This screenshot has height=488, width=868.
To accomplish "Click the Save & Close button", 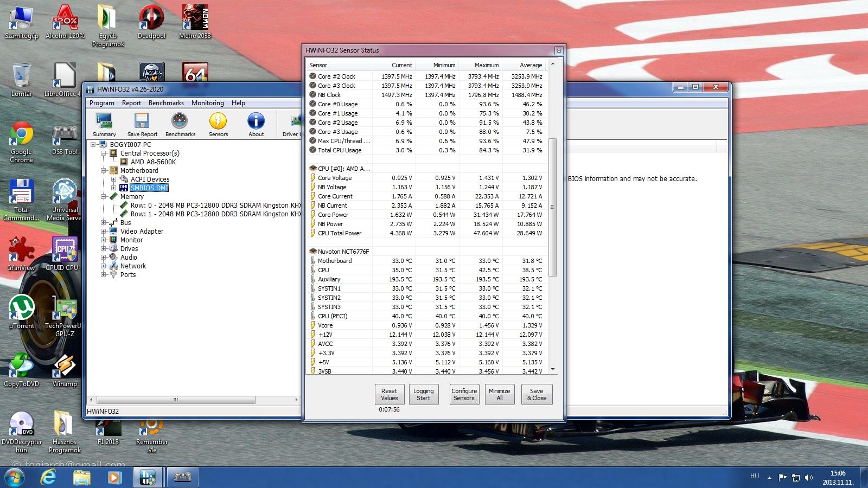I will (x=537, y=394).
